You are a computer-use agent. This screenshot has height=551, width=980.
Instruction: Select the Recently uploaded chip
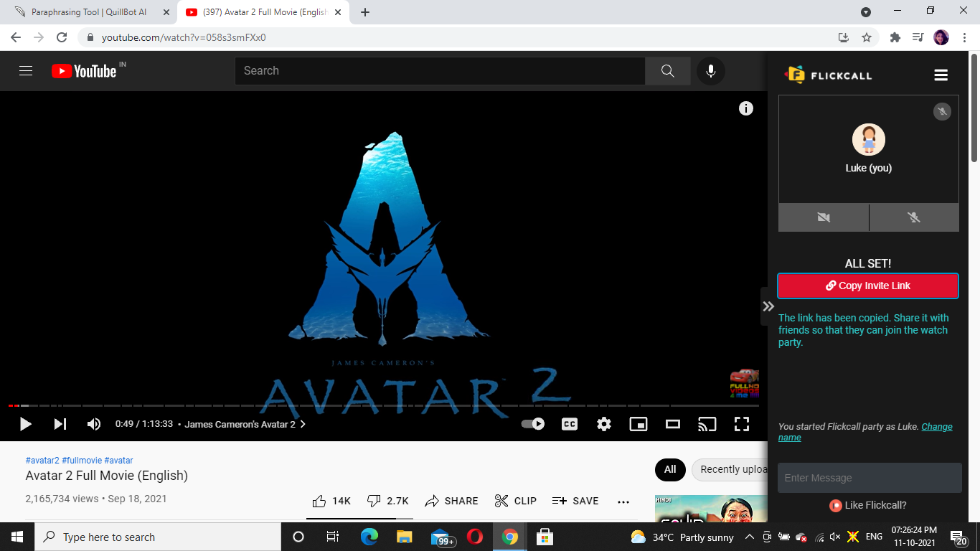point(729,469)
